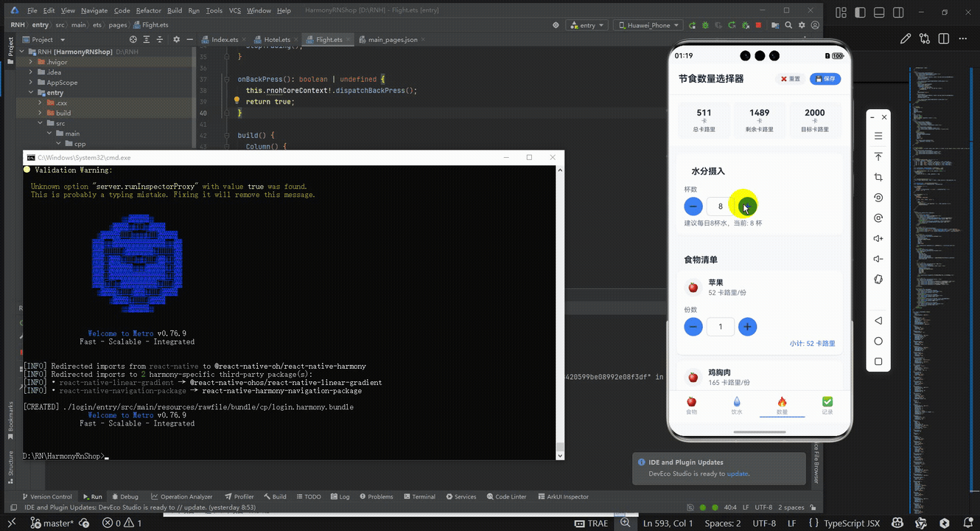
Task: Open the Huawei_Phone device dropdown
Action: tap(648, 25)
